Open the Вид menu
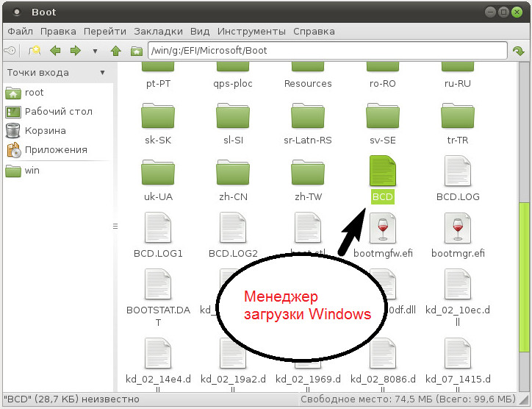 (x=200, y=31)
